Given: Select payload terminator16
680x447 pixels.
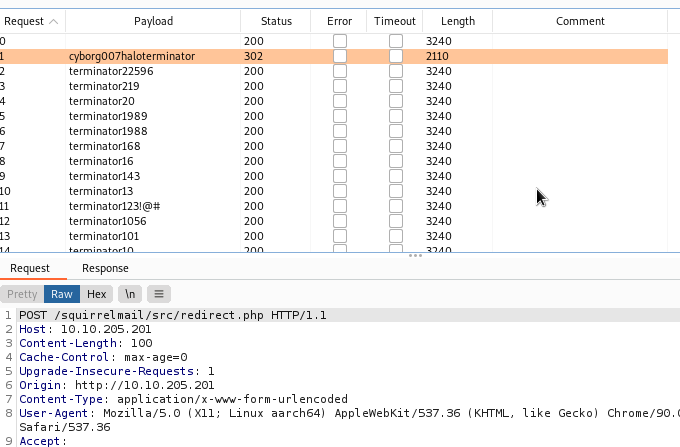Looking at the screenshot, I should coord(101,161).
